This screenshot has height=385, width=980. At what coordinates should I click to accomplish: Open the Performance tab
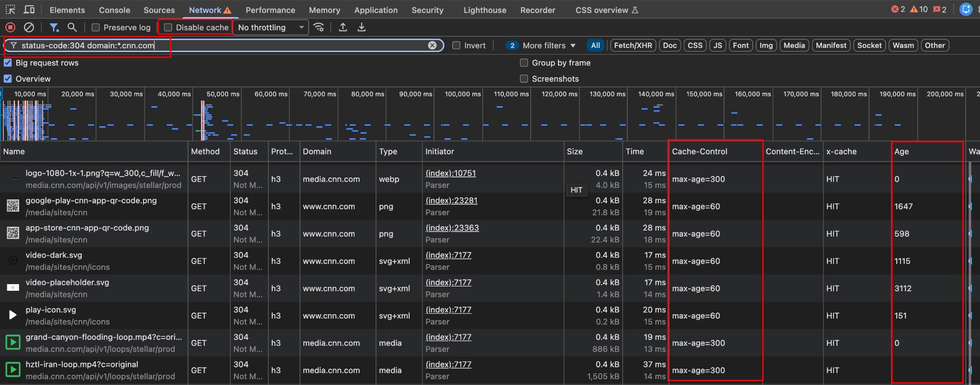[x=270, y=10]
